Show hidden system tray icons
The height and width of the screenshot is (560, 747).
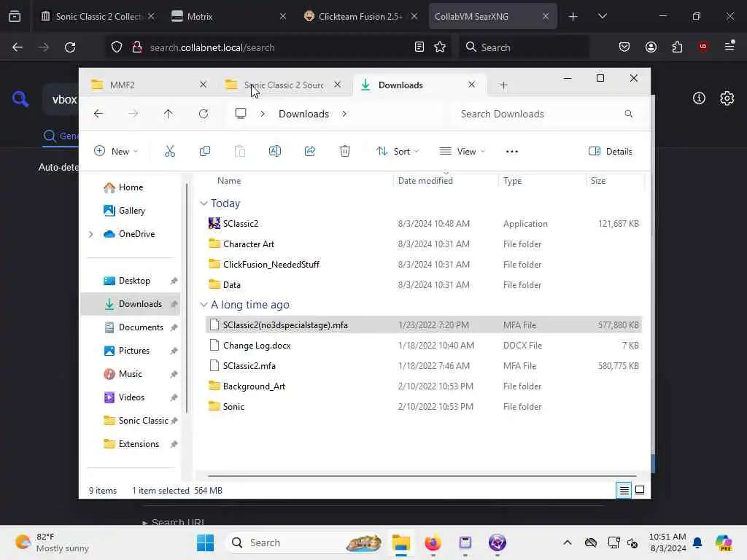pos(567,542)
